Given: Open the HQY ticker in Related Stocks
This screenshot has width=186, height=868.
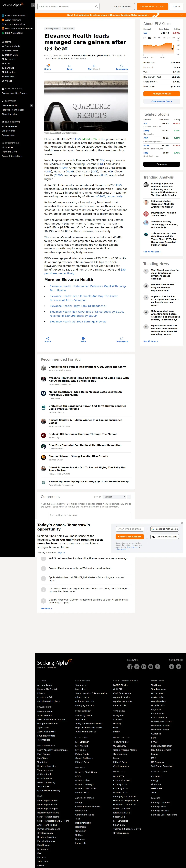Looking at the screenshot, I should (146, 153).
